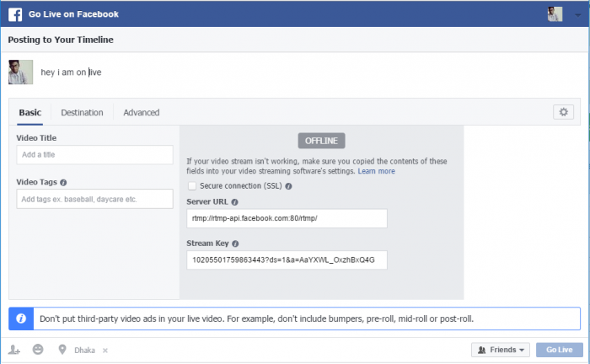
Task: Click the Video Title input field
Action: click(x=94, y=155)
